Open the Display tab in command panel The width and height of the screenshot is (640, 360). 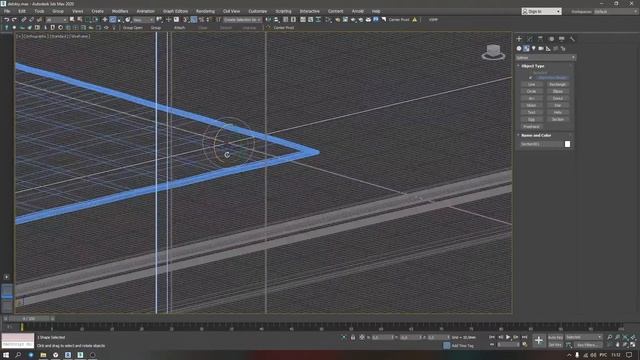click(562, 39)
